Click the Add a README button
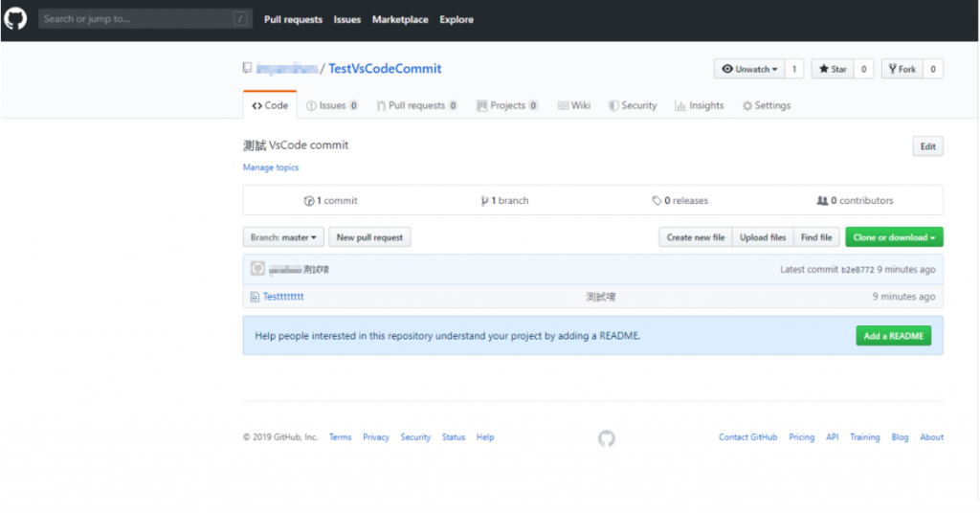Screen dimensions: 980x513 893,336
